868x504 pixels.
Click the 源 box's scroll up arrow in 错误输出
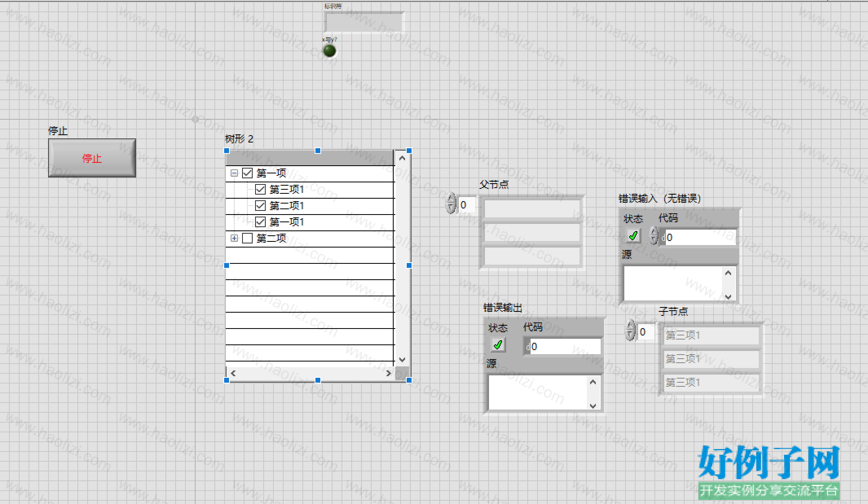click(593, 382)
